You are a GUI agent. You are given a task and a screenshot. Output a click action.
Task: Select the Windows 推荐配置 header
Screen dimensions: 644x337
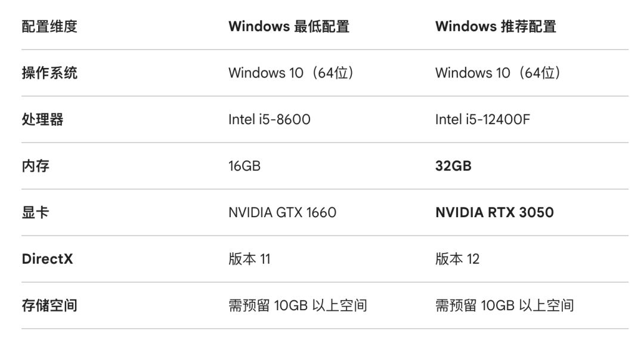click(x=496, y=26)
